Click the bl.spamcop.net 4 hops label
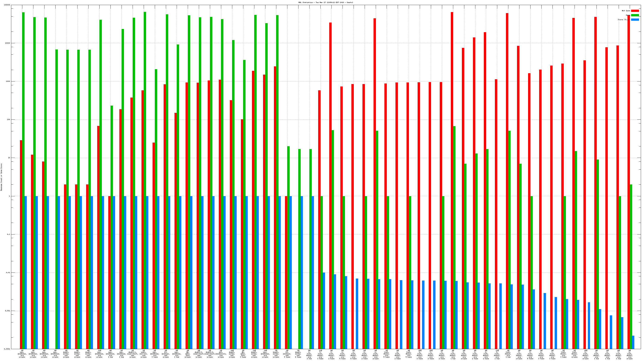 (x=287, y=354)
